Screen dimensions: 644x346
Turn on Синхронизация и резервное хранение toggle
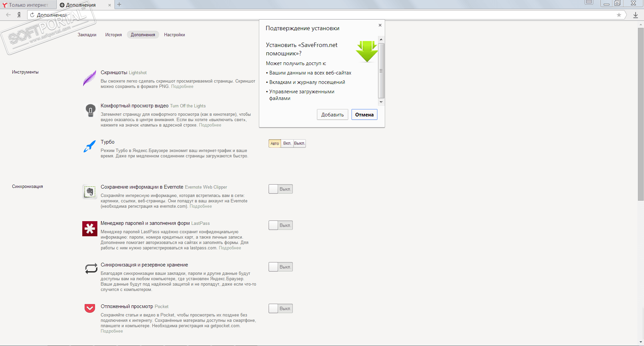(281, 267)
